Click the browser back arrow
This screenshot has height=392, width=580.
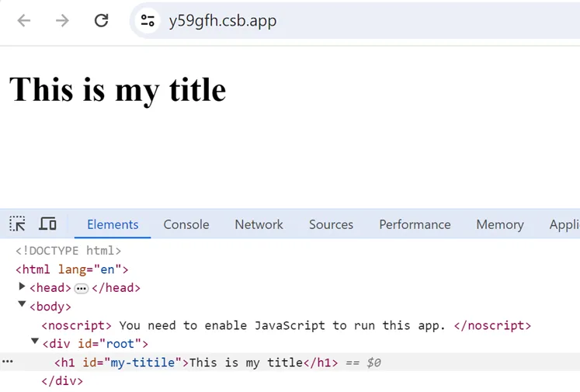24,21
